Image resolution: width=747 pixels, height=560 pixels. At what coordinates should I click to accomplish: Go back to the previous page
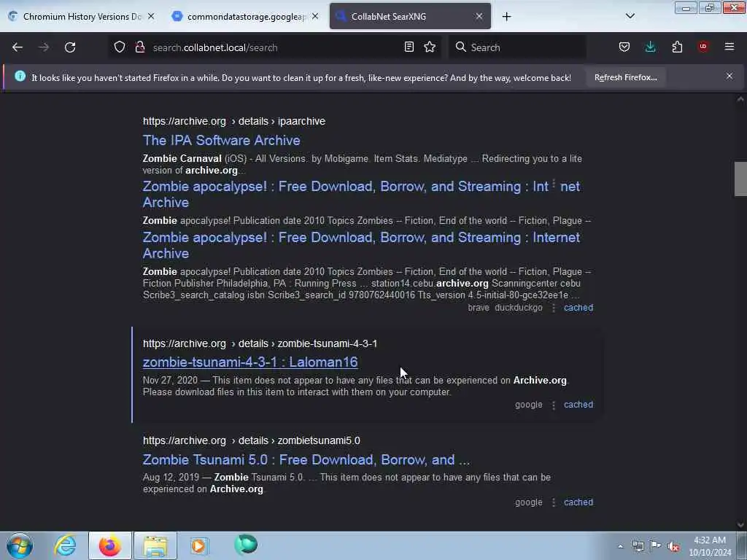pyautogui.click(x=18, y=47)
